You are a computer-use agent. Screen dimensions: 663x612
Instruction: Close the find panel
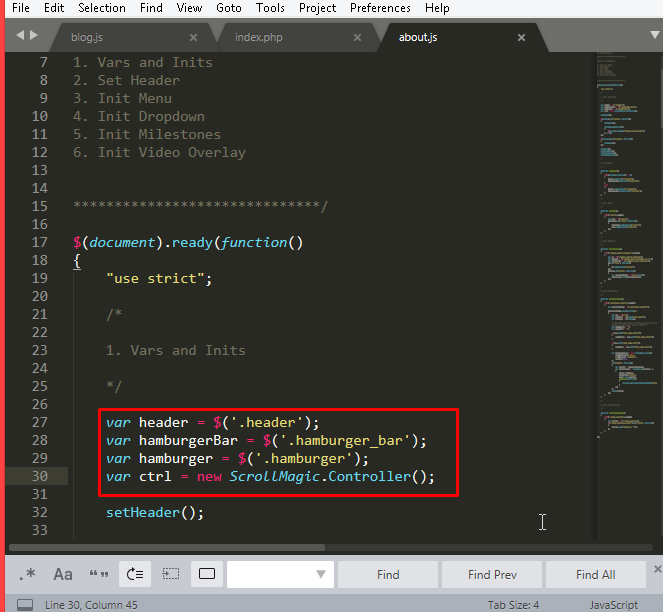pos(658,569)
